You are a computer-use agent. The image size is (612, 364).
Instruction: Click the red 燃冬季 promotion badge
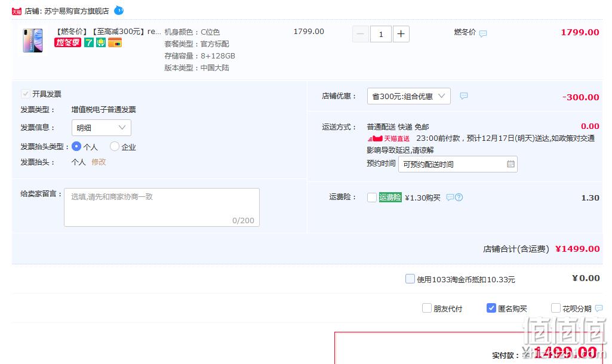67,42
